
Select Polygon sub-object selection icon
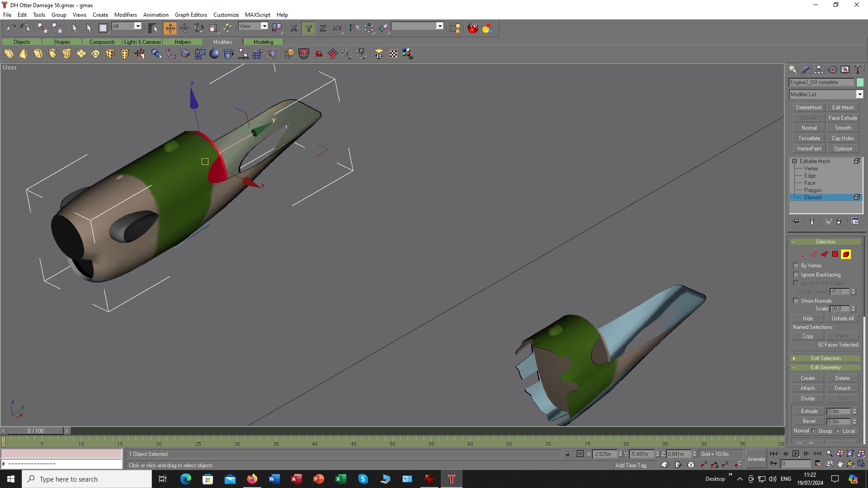point(835,254)
